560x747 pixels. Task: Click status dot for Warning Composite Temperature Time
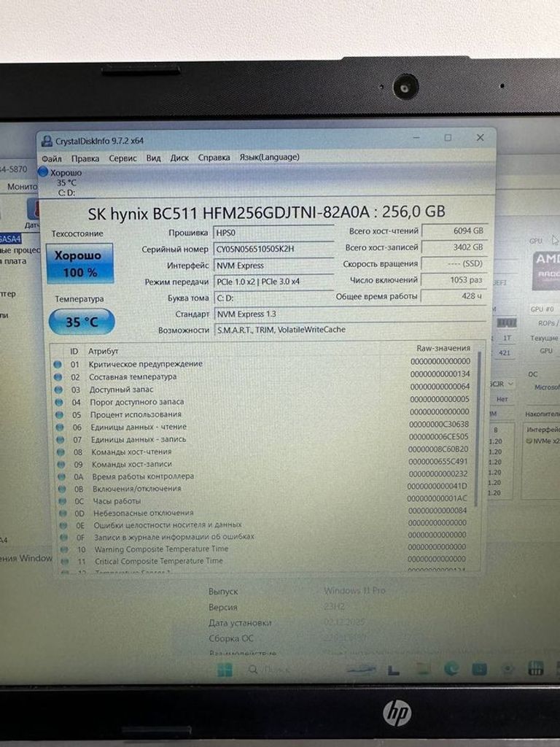click(x=64, y=549)
